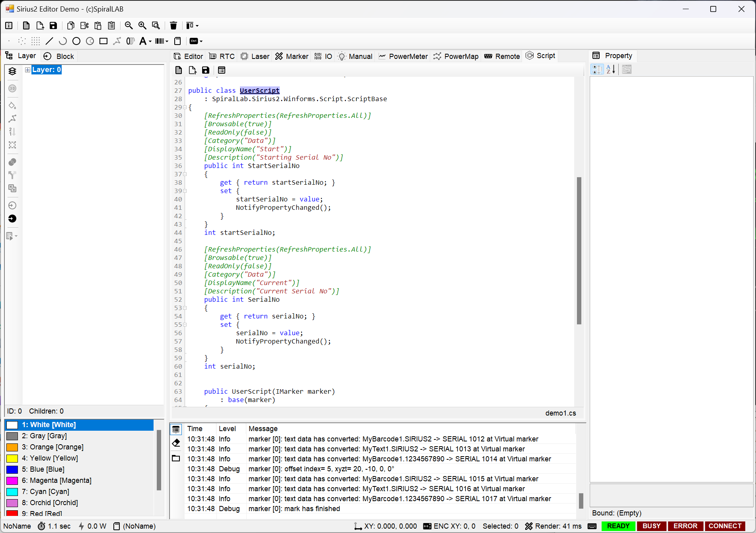Expand the Layer: 0 tree node
This screenshot has width=756, height=533.
coord(27,70)
